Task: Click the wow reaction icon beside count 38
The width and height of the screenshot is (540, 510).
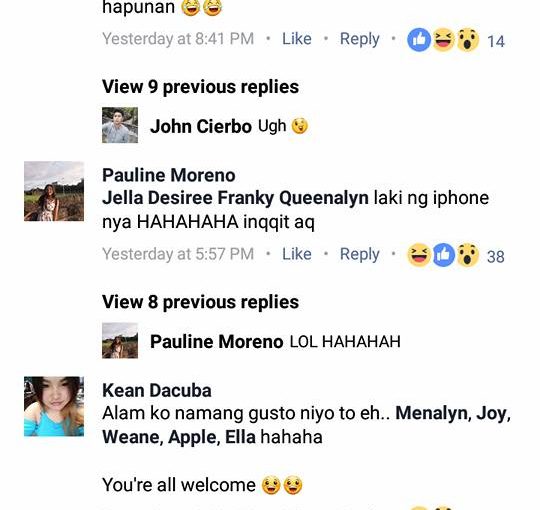Action: (x=467, y=255)
